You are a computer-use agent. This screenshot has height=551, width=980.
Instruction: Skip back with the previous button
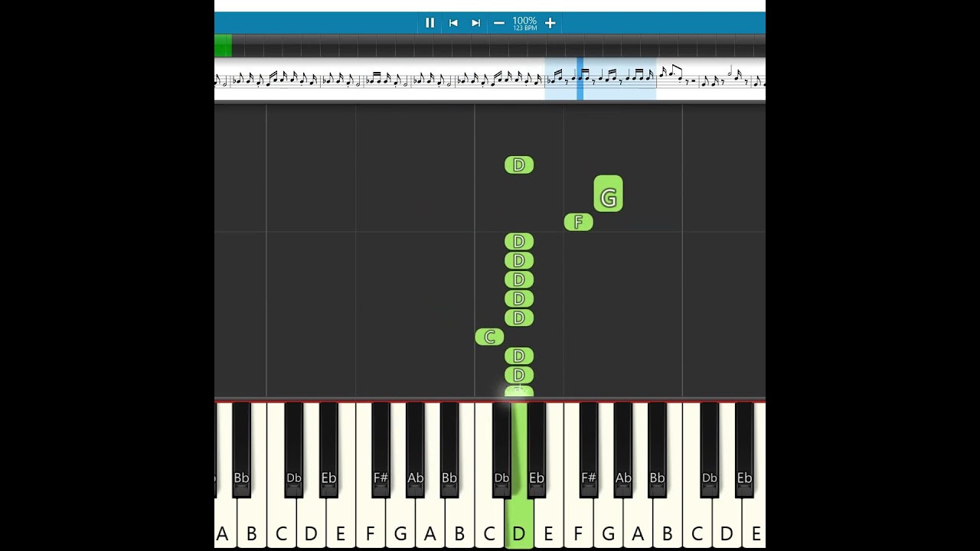point(453,23)
